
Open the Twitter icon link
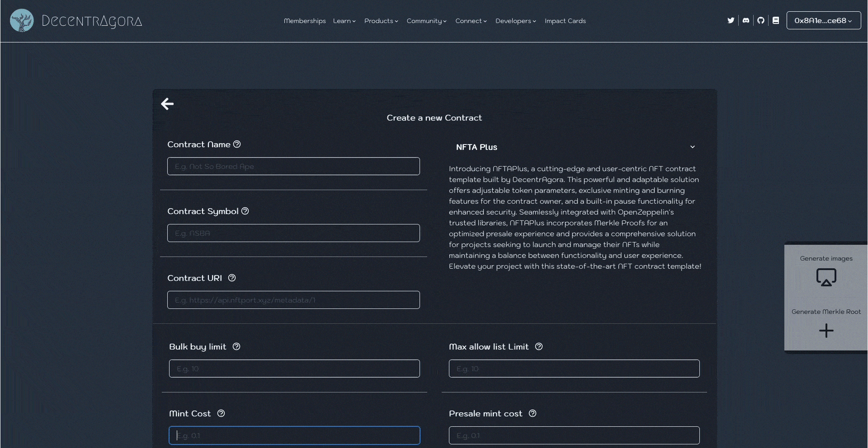(x=731, y=20)
